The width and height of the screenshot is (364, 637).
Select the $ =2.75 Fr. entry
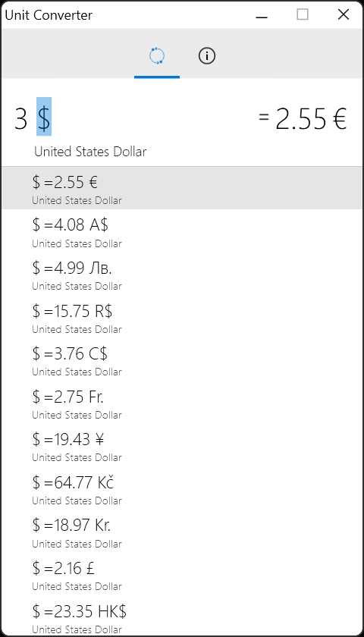pyautogui.click(x=182, y=402)
